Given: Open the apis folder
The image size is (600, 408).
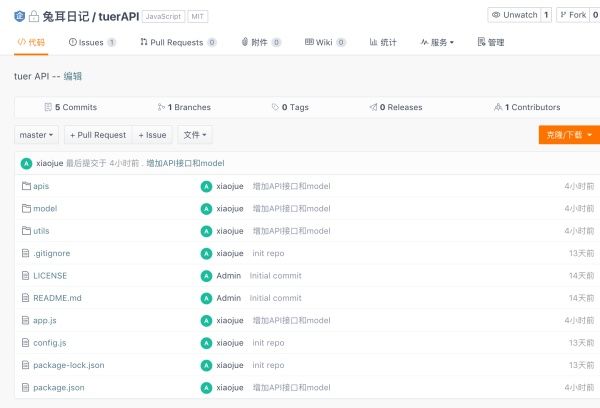Looking at the screenshot, I should 41,186.
